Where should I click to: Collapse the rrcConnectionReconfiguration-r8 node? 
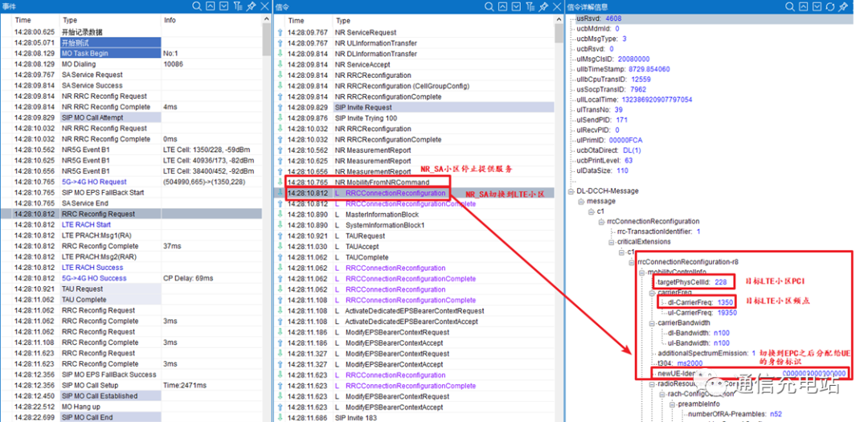point(632,262)
